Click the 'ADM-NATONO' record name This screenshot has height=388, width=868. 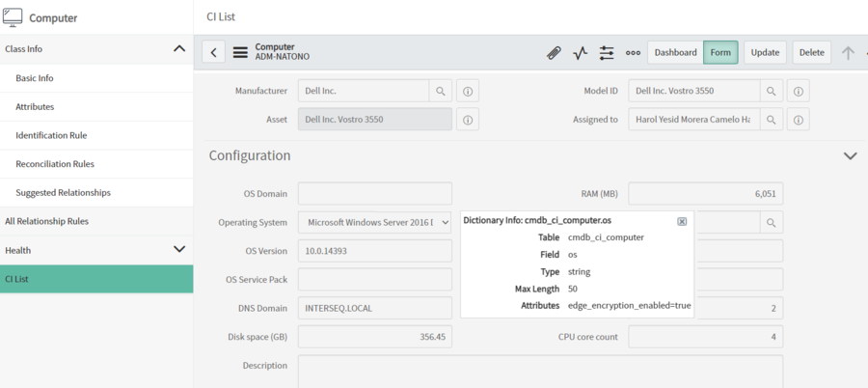(283, 57)
